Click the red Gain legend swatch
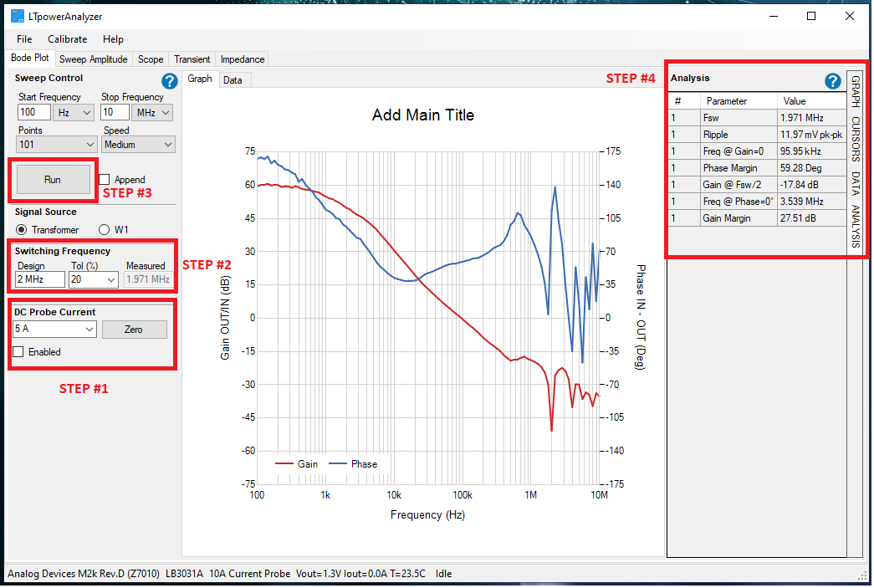 284,464
